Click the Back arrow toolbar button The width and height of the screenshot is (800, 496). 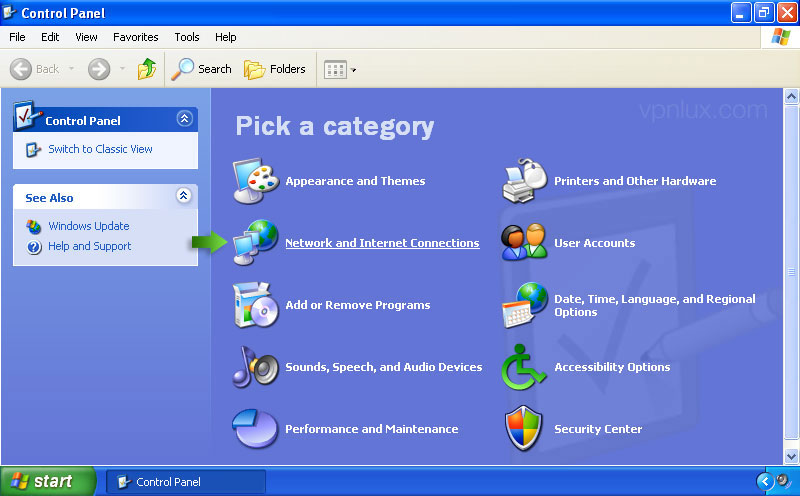tap(35, 69)
